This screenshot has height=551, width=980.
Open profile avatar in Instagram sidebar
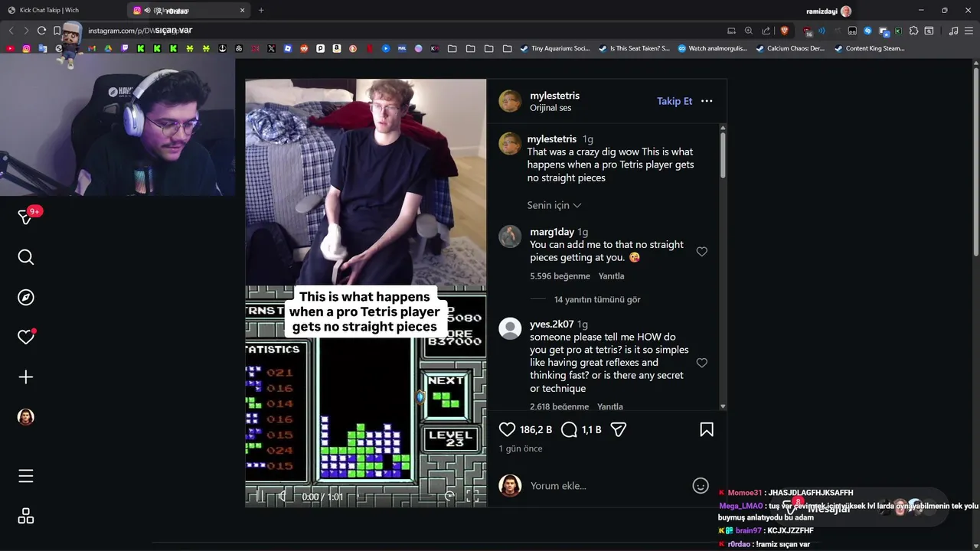pos(26,417)
